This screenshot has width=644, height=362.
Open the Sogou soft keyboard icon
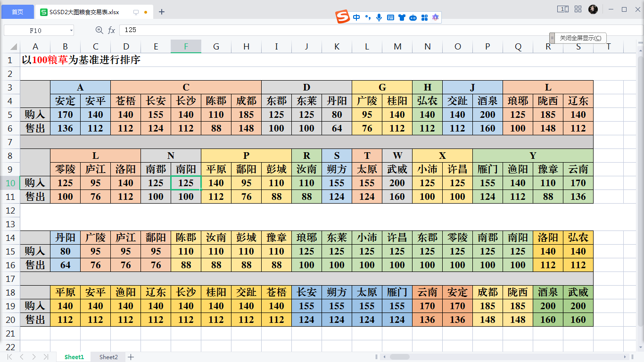390,17
